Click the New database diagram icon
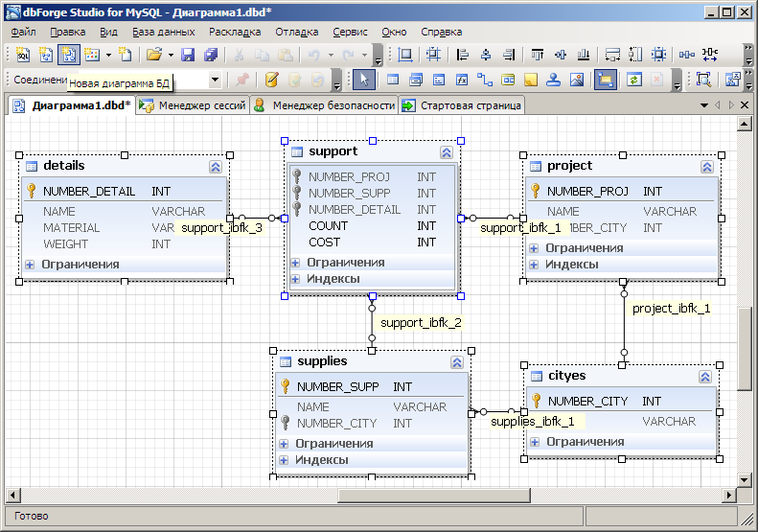Screen dimensions: 758x532 pos(68,55)
